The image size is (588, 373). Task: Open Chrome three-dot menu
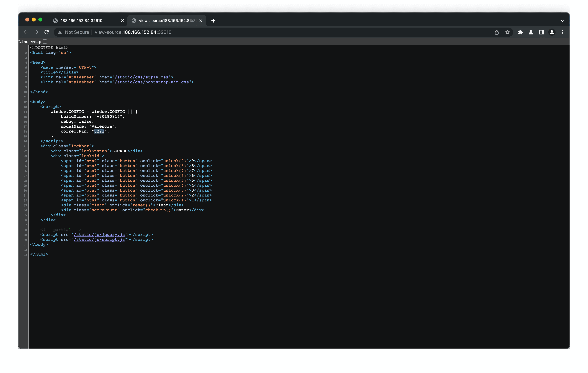562,32
